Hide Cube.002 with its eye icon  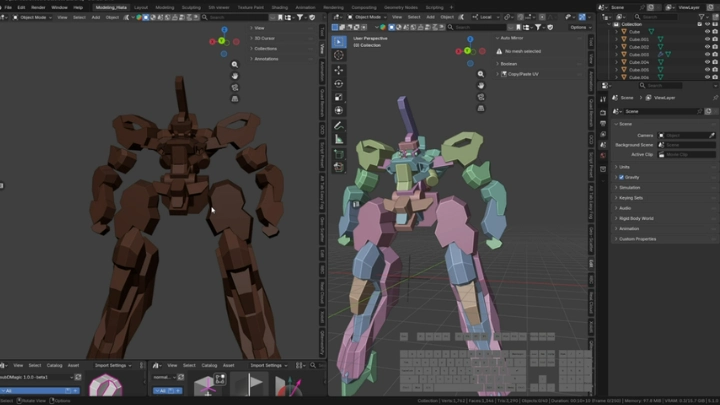click(x=707, y=47)
